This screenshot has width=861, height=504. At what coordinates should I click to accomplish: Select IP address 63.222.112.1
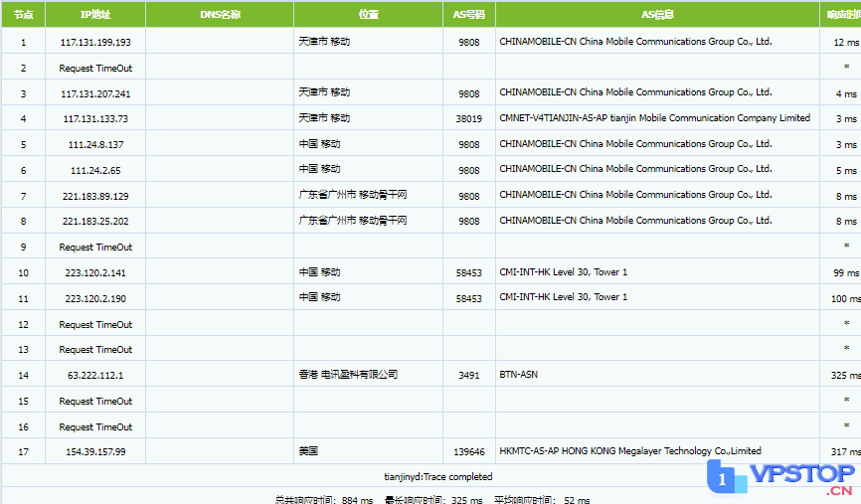95,376
